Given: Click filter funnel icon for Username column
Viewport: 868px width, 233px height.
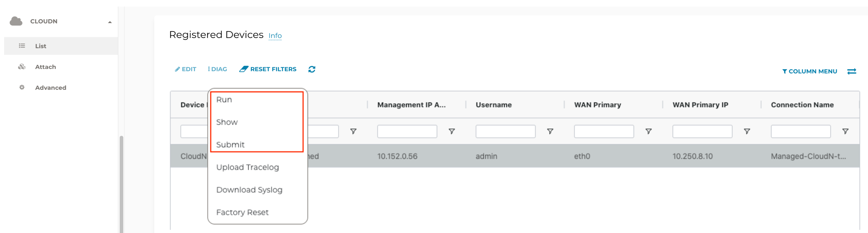Looking at the screenshot, I should point(550,131).
